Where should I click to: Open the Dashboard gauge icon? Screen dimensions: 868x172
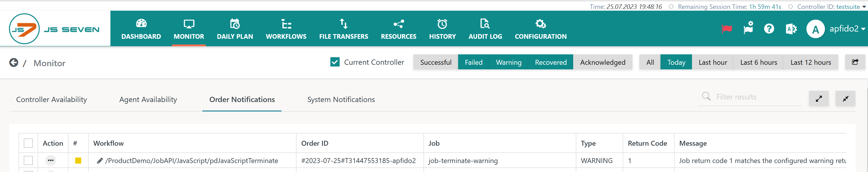[x=141, y=24]
